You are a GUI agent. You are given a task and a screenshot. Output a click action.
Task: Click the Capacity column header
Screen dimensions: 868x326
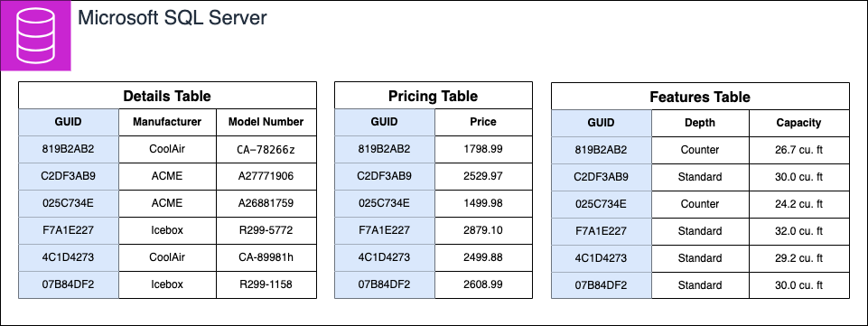[x=798, y=124]
